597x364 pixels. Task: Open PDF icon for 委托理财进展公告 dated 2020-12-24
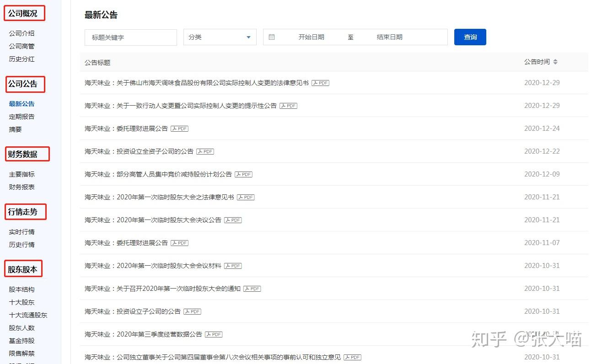179,128
